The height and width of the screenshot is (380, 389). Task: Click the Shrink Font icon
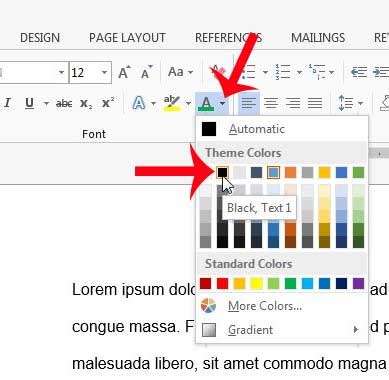pyautogui.click(x=146, y=72)
